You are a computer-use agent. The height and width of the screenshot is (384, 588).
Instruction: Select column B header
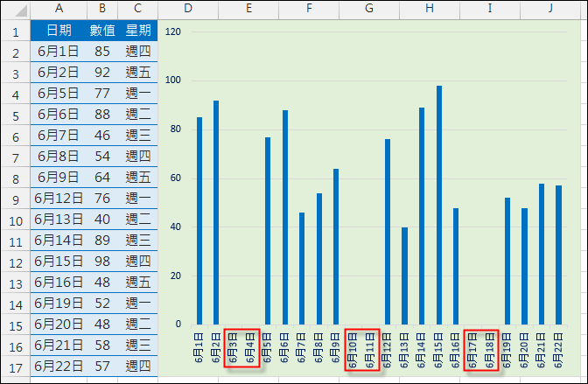point(102,9)
